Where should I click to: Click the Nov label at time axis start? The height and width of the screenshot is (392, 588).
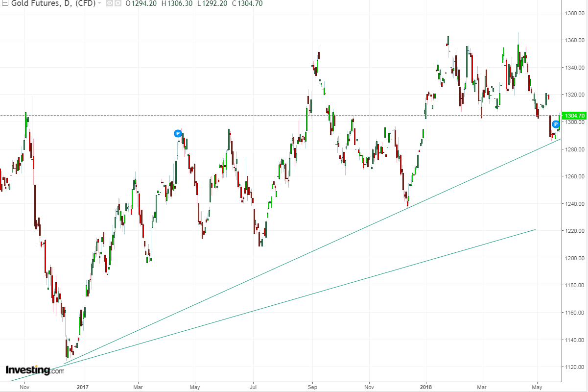[x=25, y=387]
